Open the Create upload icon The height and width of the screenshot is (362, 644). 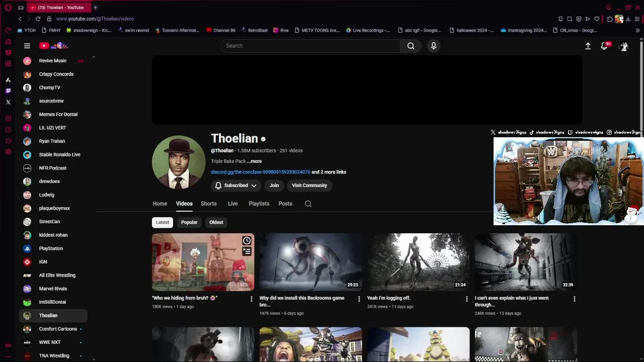tap(588, 46)
